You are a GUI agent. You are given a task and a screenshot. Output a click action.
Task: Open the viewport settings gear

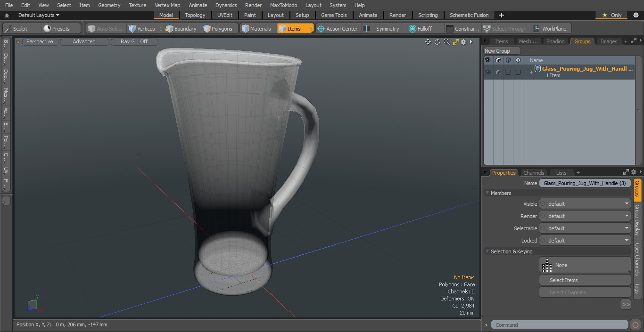pos(464,42)
